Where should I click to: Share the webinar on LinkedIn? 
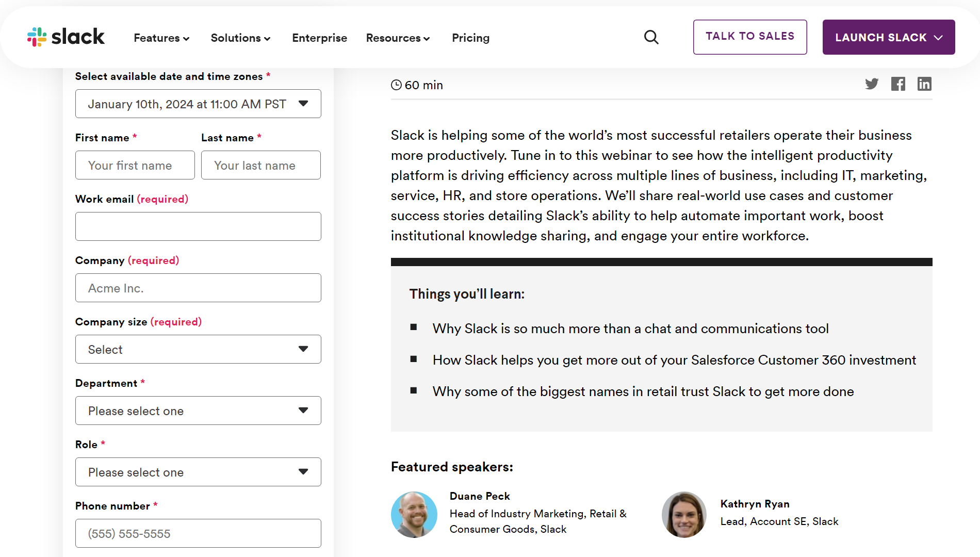click(924, 84)
